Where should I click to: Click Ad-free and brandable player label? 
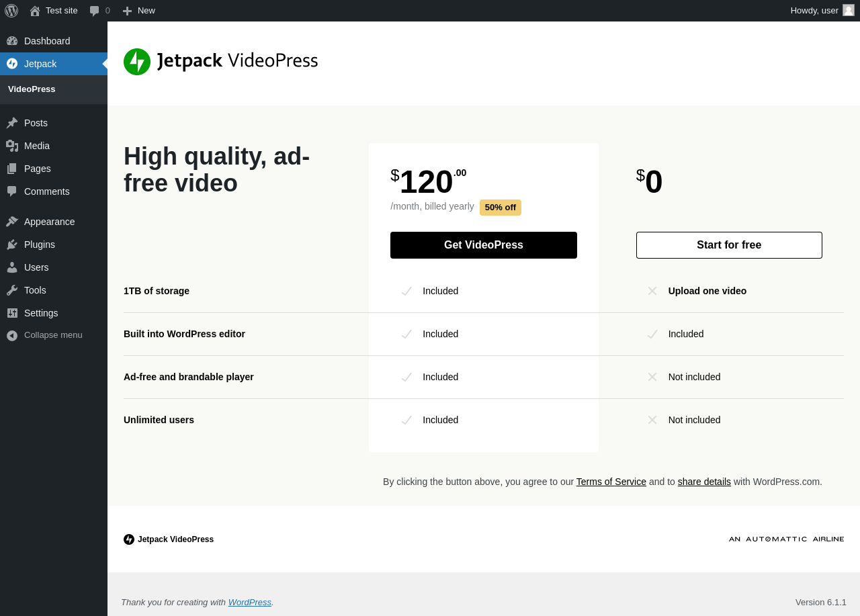(189, 377)
